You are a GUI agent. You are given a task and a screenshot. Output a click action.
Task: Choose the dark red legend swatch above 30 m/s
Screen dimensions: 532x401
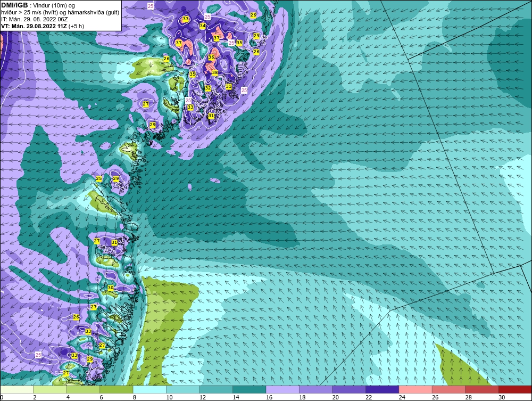[516, 389]
